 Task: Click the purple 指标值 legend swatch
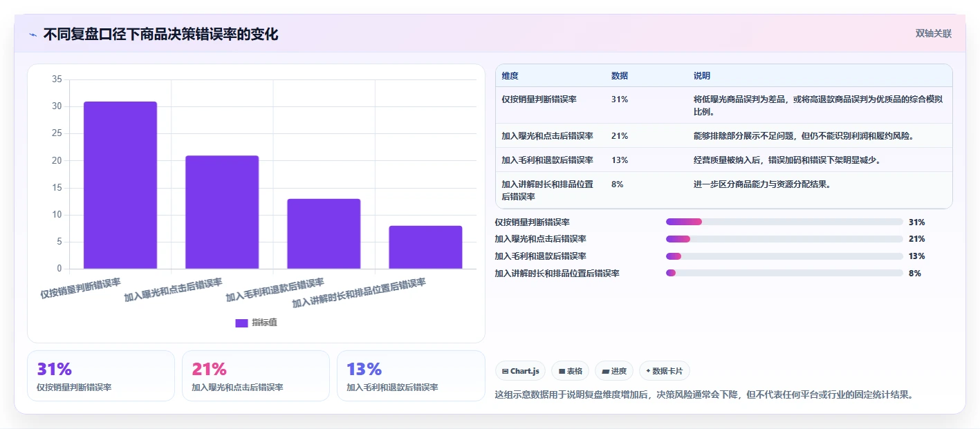pos(241,323)
